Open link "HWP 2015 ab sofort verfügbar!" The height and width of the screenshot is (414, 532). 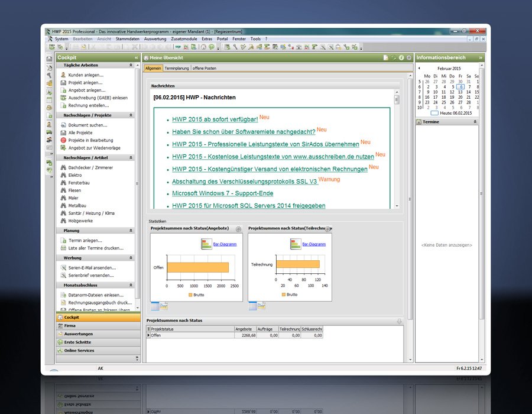click(215, 119)
